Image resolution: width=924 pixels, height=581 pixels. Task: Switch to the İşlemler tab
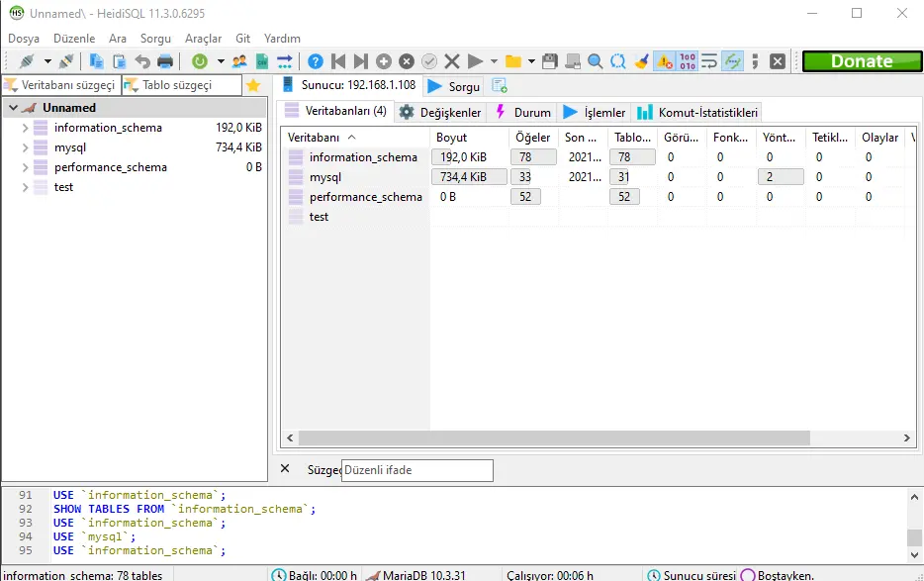[595, 112]
